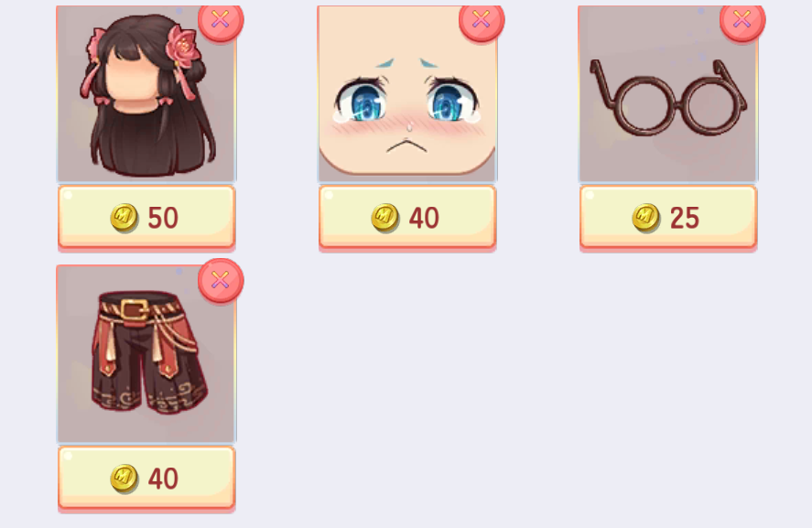This screenshot has height=528, width=812.
Task: Click the 40 price button under the pants
Action: click(x=146, y=479)
